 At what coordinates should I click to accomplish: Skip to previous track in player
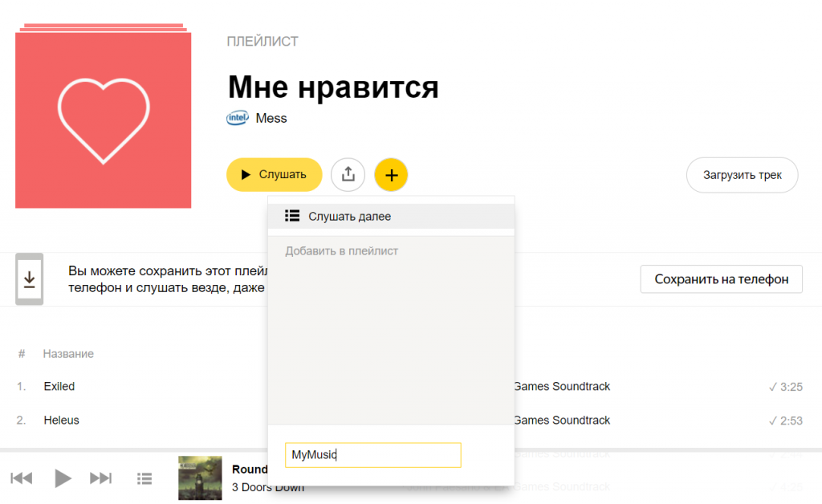coord(22,478)
